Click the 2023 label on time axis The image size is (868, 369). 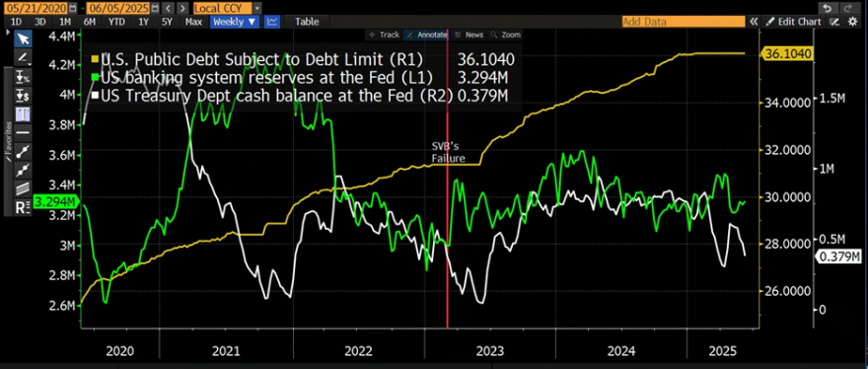(x=490, y=350)
